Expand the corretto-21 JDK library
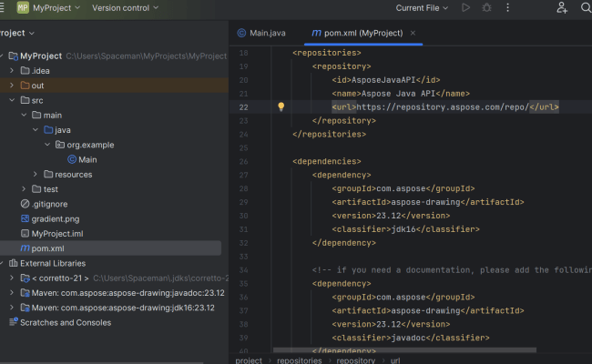The image size is (592, 364). [x=12, y=278]
